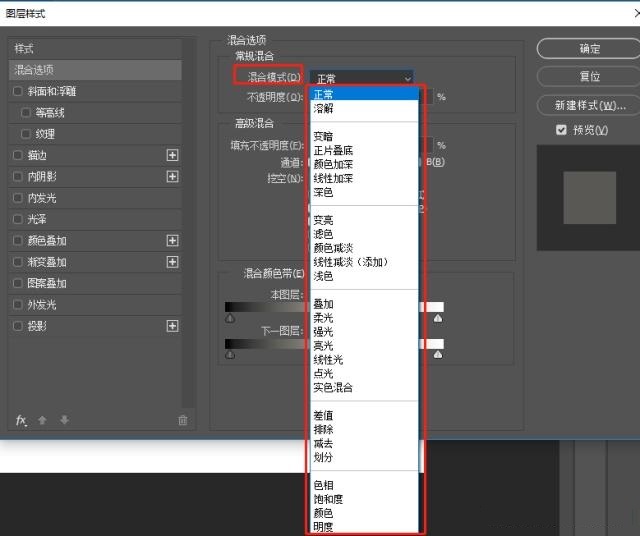Image resolution: width=640 pixels, height=536 pixels.
Task: Click the 复位 button
Action: point(589,76)
